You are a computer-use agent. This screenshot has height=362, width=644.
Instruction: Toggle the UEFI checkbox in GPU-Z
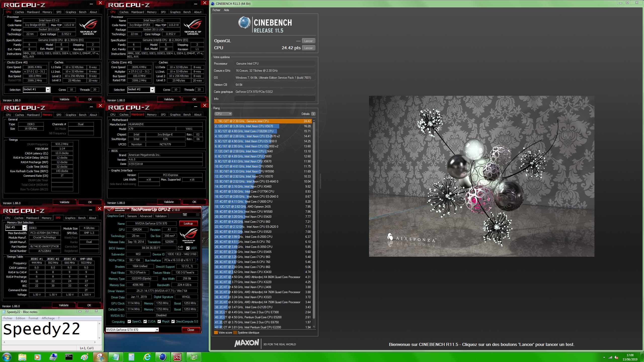pyautogui.click(x=188, y=248)
